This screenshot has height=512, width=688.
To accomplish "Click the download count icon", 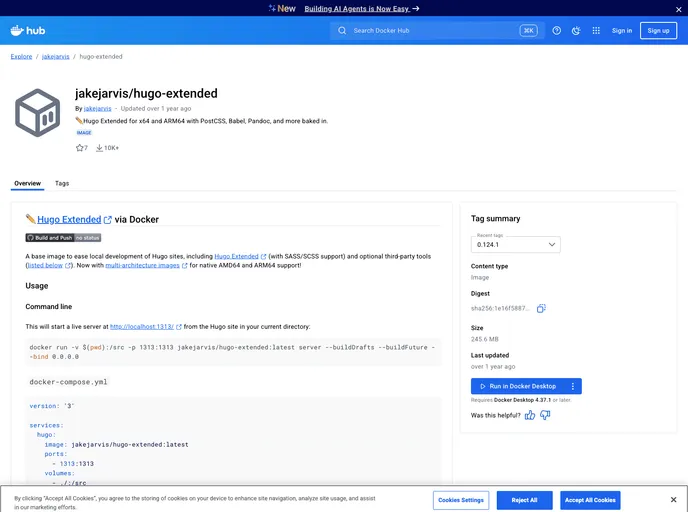I will pos(100,148).
